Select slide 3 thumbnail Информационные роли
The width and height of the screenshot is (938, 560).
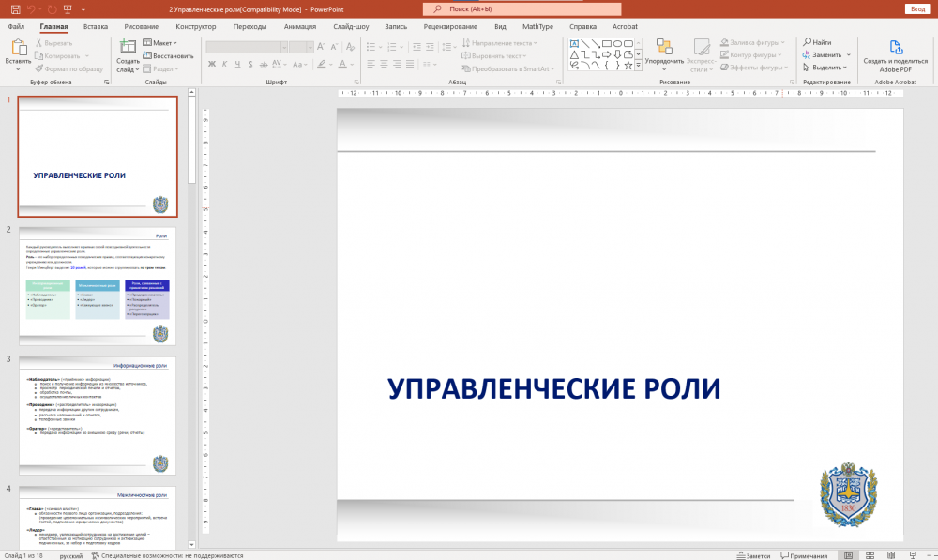tap(98, 416)
